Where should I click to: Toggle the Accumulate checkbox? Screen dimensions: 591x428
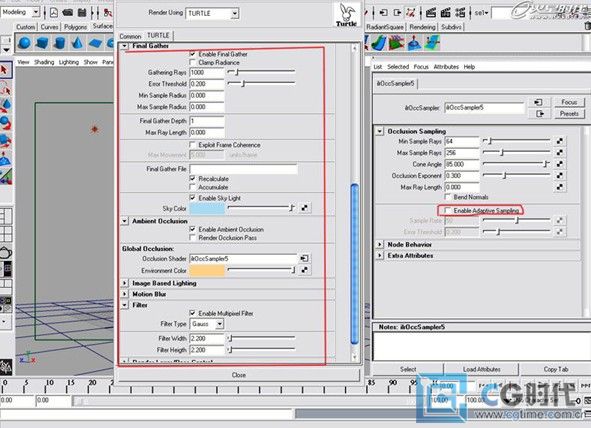pyautogui.click(x=192, y=187)
